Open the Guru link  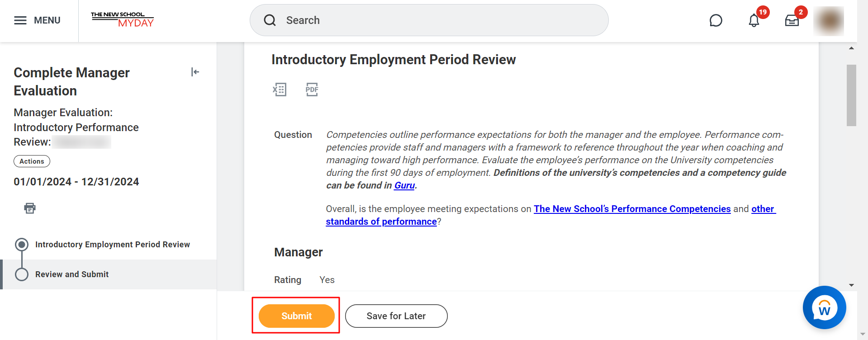tap(404, 185)
